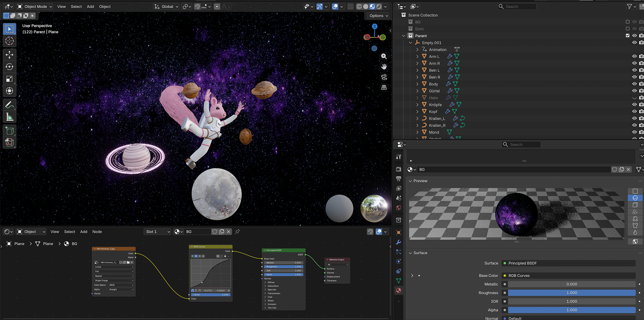Open the Modifier properties wrench tab

[x=398, y=242]
